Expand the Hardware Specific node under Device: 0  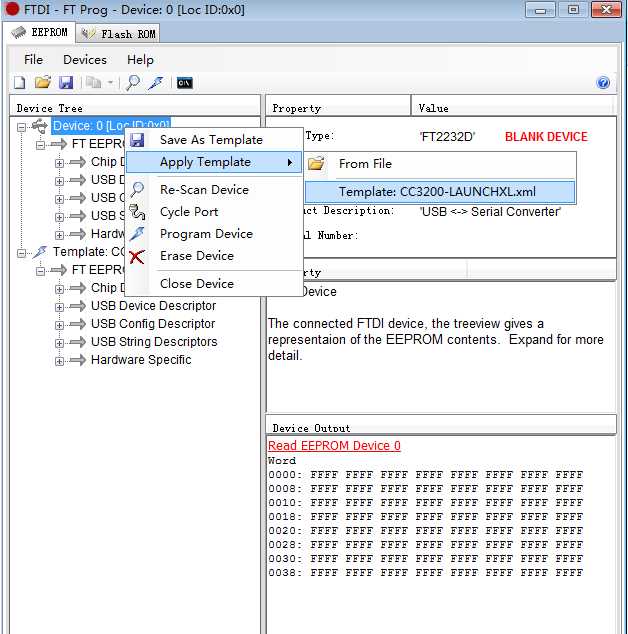(59, 235)
